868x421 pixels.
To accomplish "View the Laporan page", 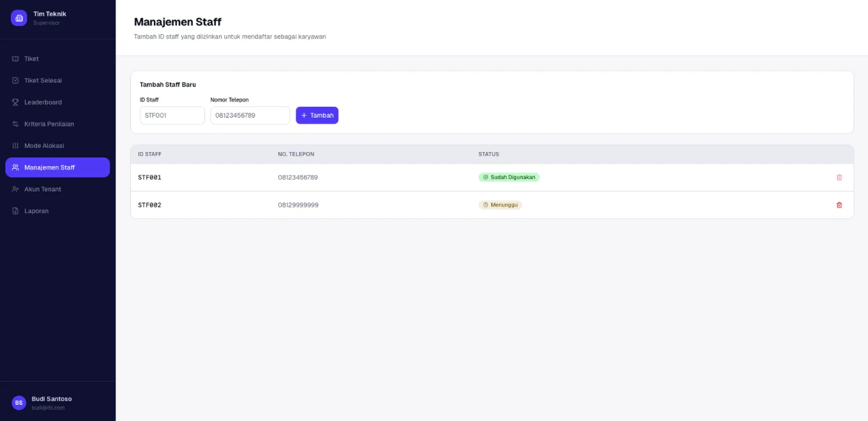I will [57, 210].
